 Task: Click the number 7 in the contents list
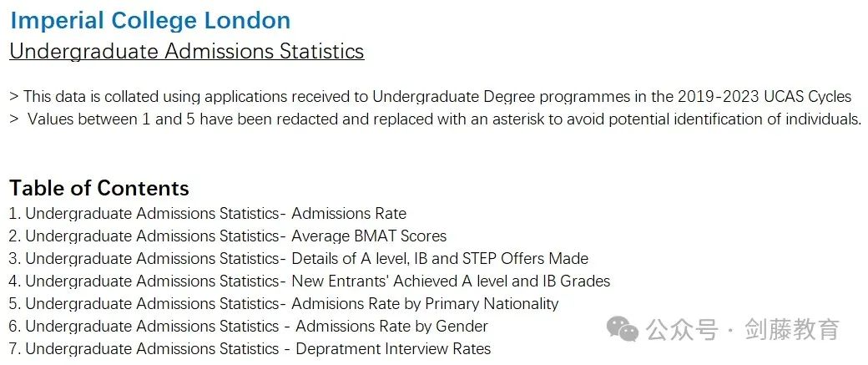click(x=14, y=349)
